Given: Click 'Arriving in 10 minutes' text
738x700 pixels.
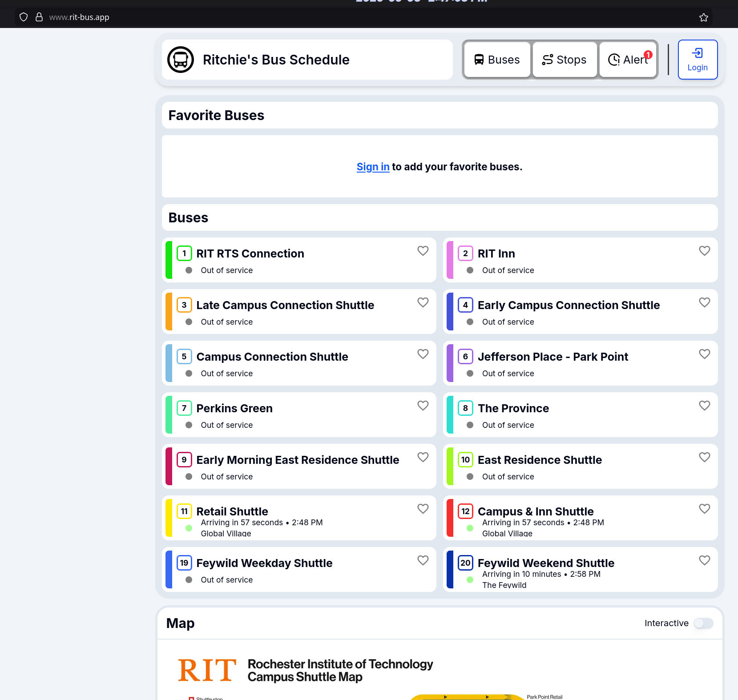Looking at the screenshot, I should tap(521, 574).
